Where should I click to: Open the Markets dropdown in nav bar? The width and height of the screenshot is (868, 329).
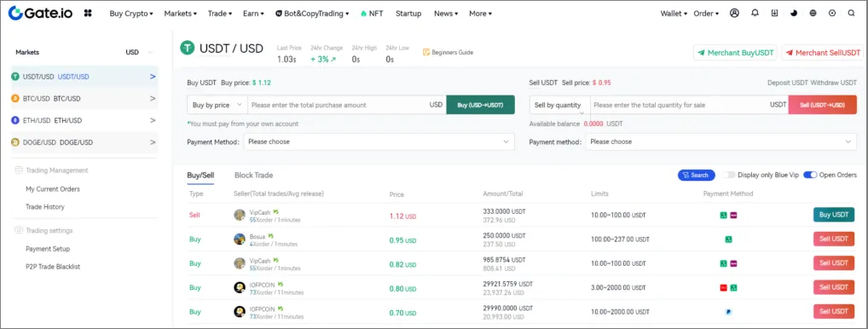[x=181, y=14]
